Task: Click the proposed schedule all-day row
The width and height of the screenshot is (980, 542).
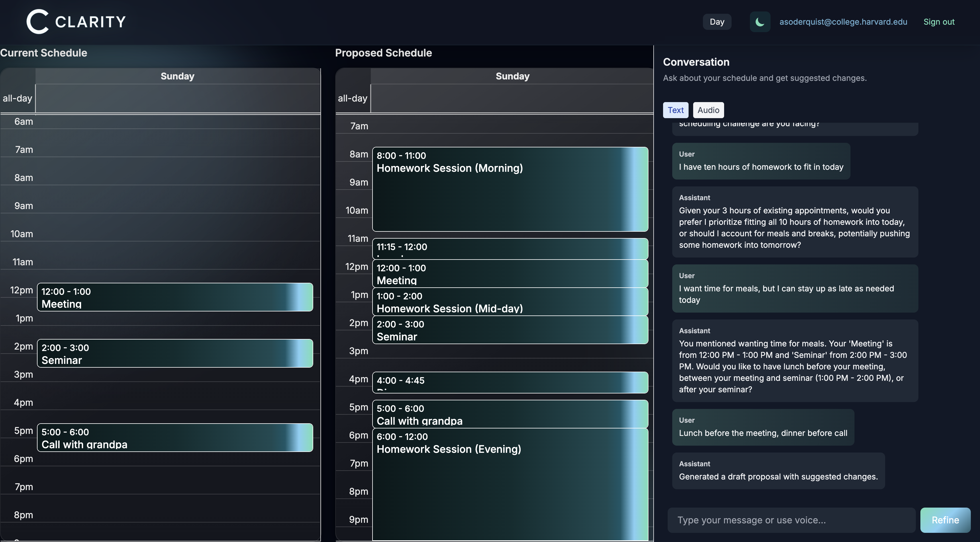Action: coord(511,98)
